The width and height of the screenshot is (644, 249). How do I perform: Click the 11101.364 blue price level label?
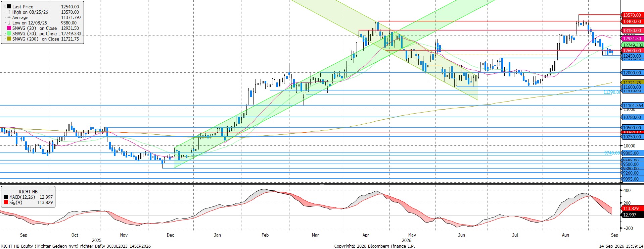pyautogui.click(x=633, y=106)
